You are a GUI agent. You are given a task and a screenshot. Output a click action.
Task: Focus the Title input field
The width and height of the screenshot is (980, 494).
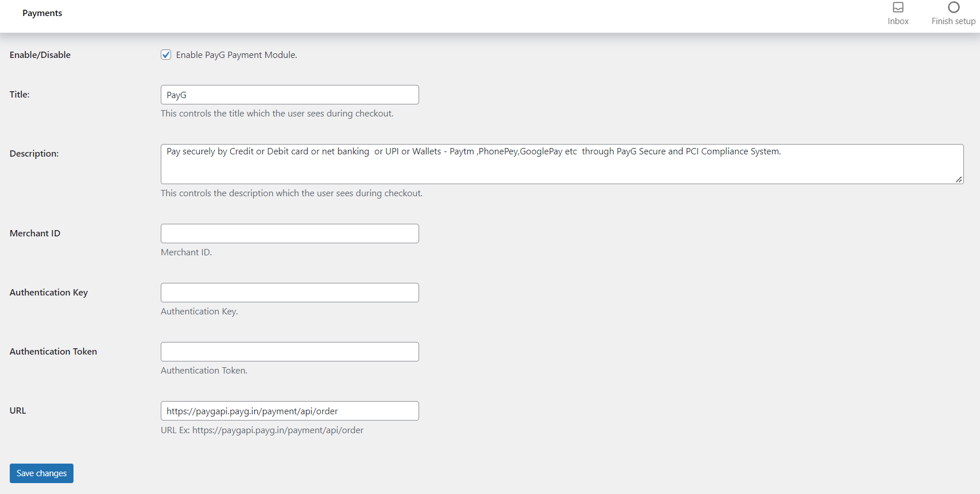click(290, 95)
